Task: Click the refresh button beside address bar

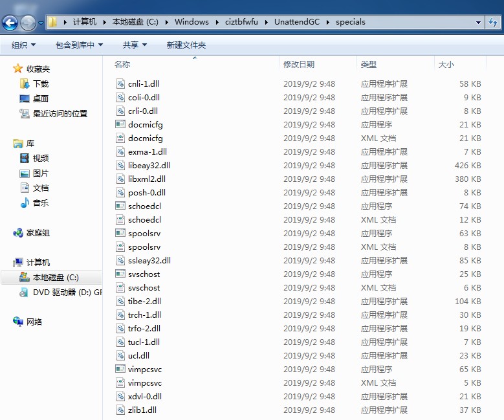Action: (492, 22)
